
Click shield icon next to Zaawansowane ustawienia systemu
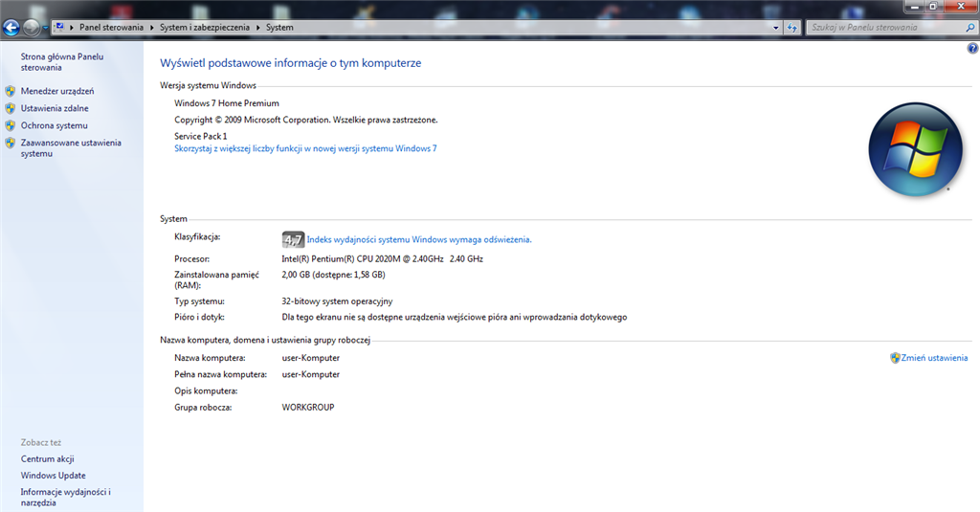coord(10,144)
